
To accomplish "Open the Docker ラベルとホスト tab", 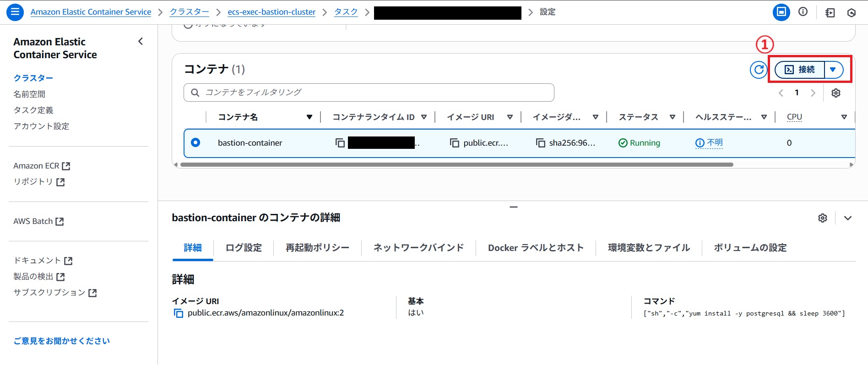I will tap(536, 248).
